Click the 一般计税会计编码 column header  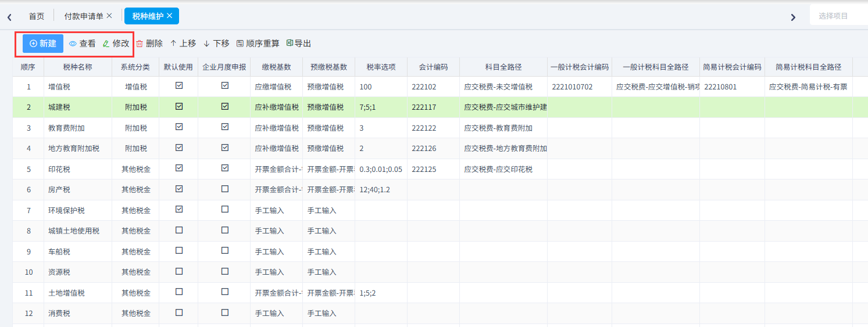pos(579,67)
